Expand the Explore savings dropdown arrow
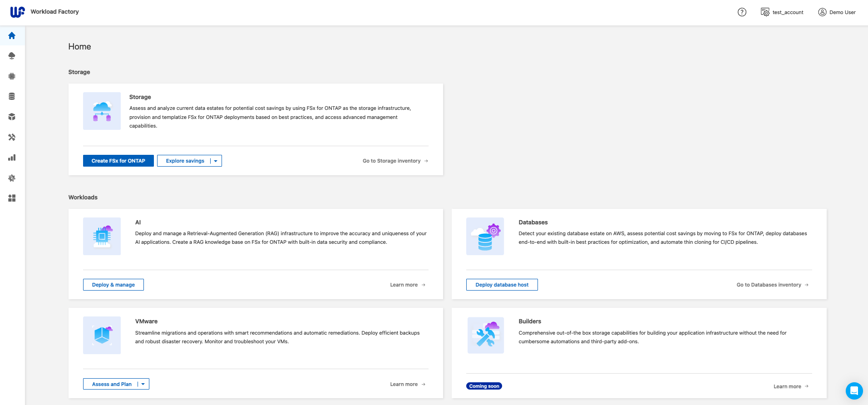Viewport: 868px width, 405px height. click(x=216, y=161)
